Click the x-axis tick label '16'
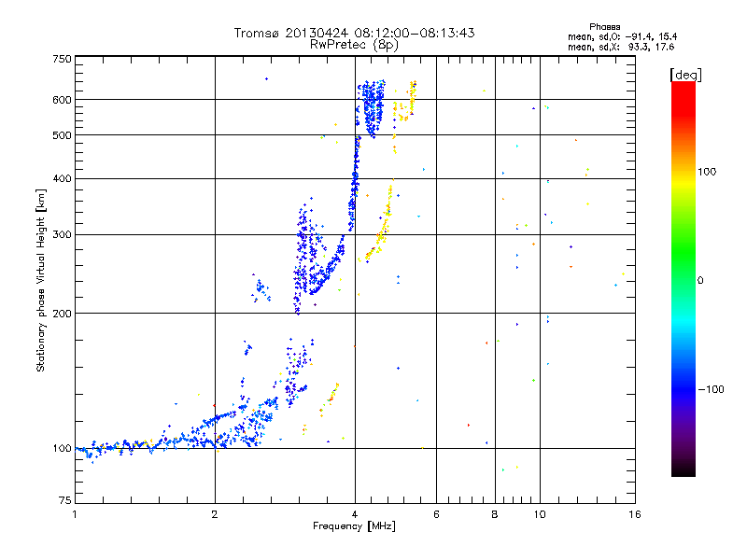This screenshot has height=560, width=747. 635,514
